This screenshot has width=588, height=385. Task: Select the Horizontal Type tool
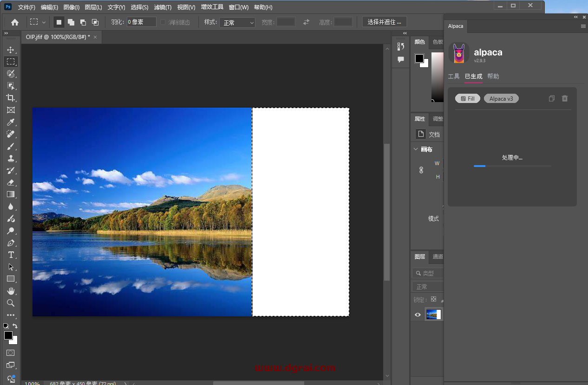[11, 255]
